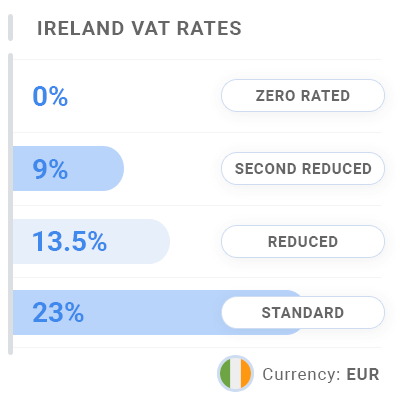This screenshot has height=400, width=400.
Task: Click the STANDARD rate label button
Action: point(303,313)
